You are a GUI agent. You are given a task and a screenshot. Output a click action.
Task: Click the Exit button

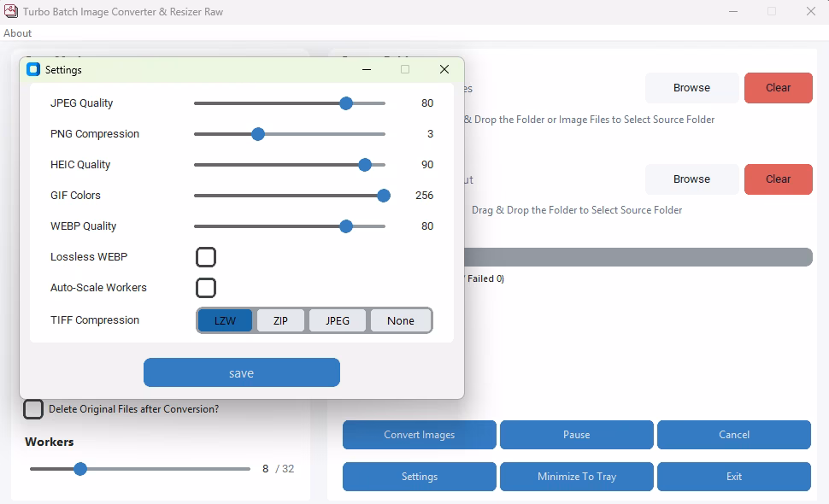coord(734,477)
